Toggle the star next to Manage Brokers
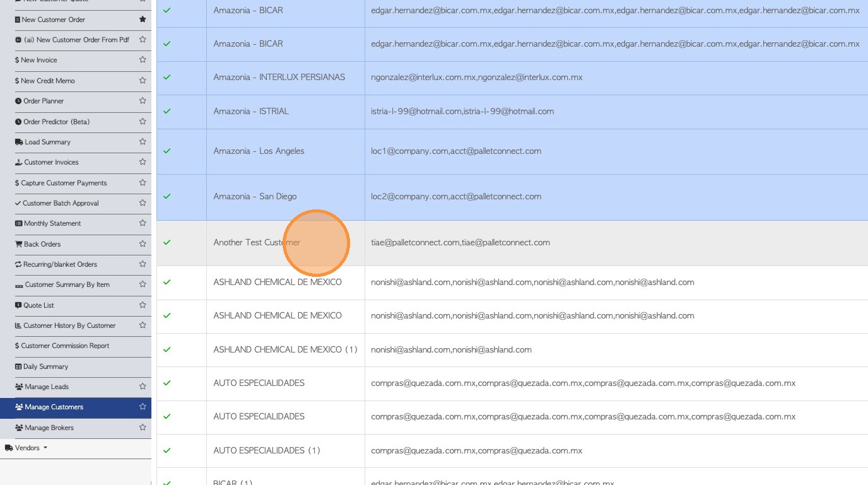The width and height of the screenshot is (868, 485). (143, 428)
